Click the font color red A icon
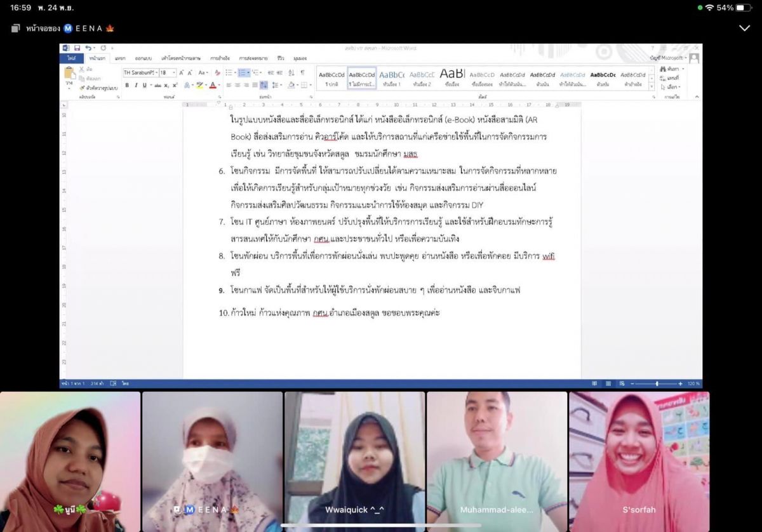 [x=213, y=85]
